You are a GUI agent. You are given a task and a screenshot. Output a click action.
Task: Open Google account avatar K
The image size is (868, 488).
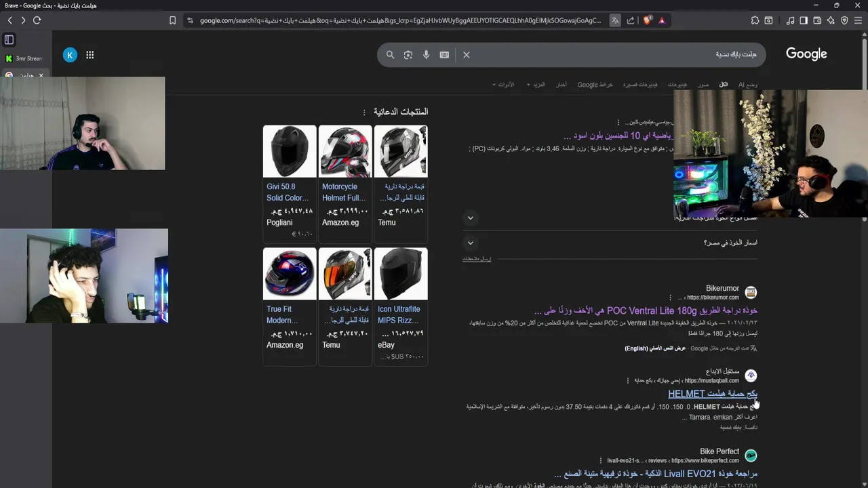(70, 55)
